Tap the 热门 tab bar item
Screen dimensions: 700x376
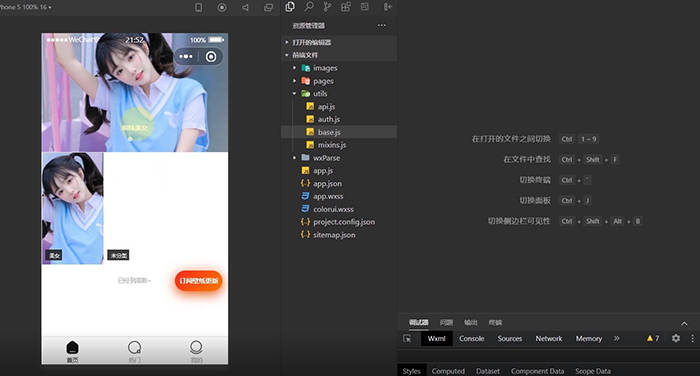coord(134,351)
